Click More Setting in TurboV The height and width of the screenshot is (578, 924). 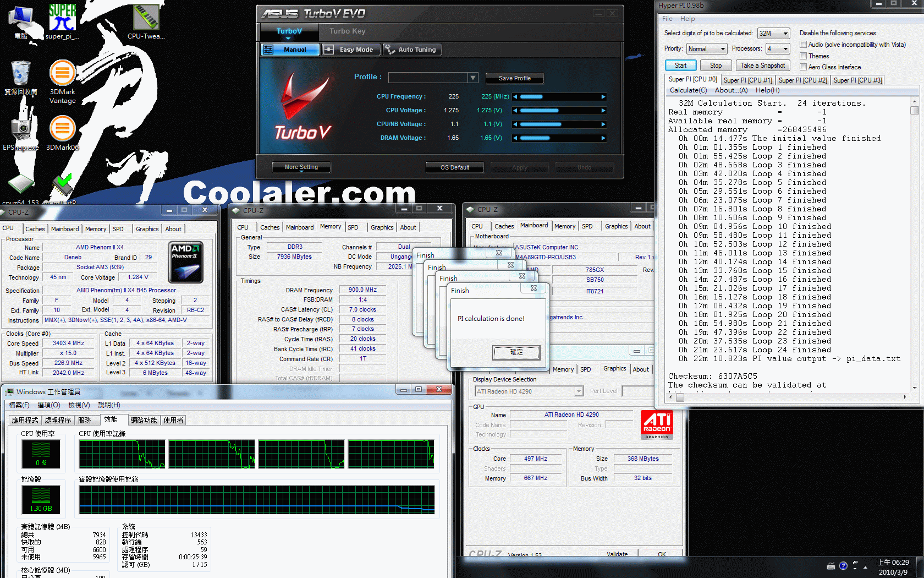(301, 167)
